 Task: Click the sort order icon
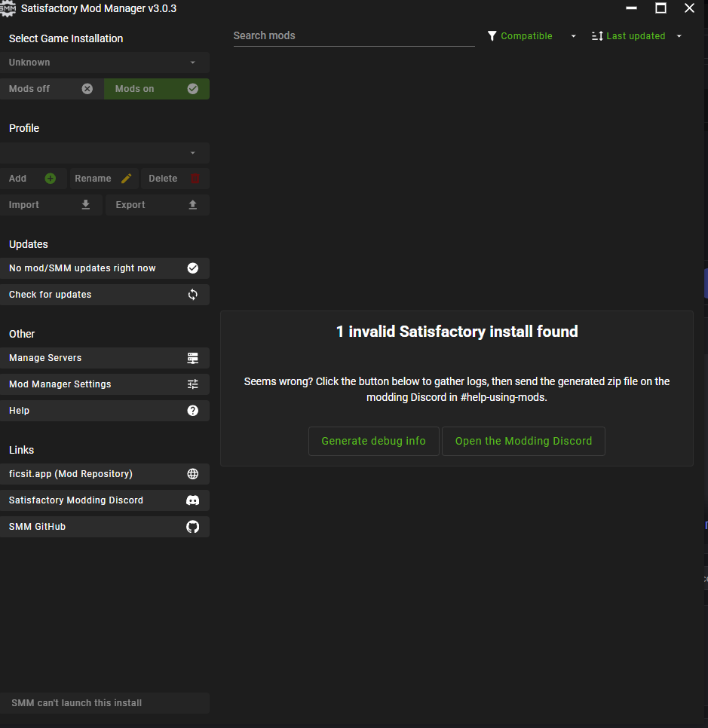pos(597,35)
